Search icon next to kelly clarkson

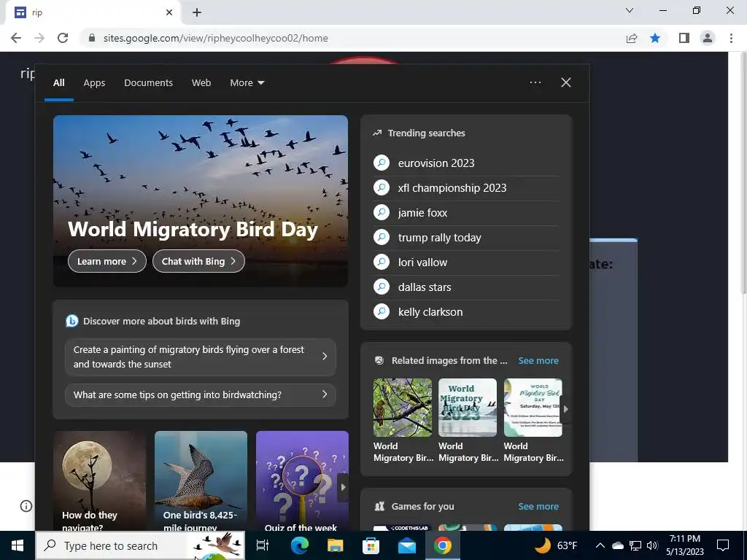click(x=381, y=311)
